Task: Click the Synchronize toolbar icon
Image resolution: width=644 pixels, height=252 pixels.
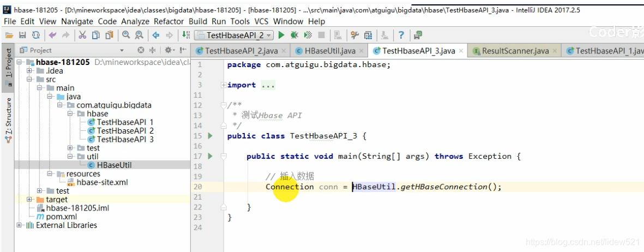Action: point(37,35)
